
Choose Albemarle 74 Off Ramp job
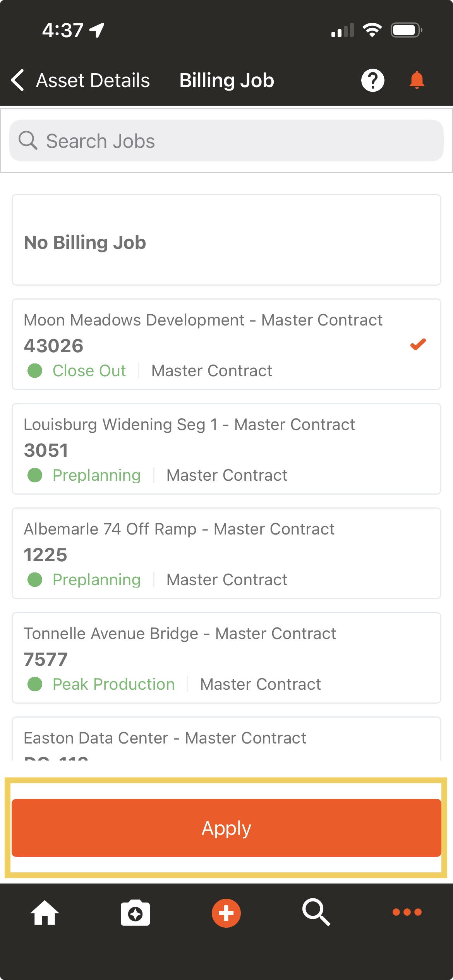[x=226, y=553]
